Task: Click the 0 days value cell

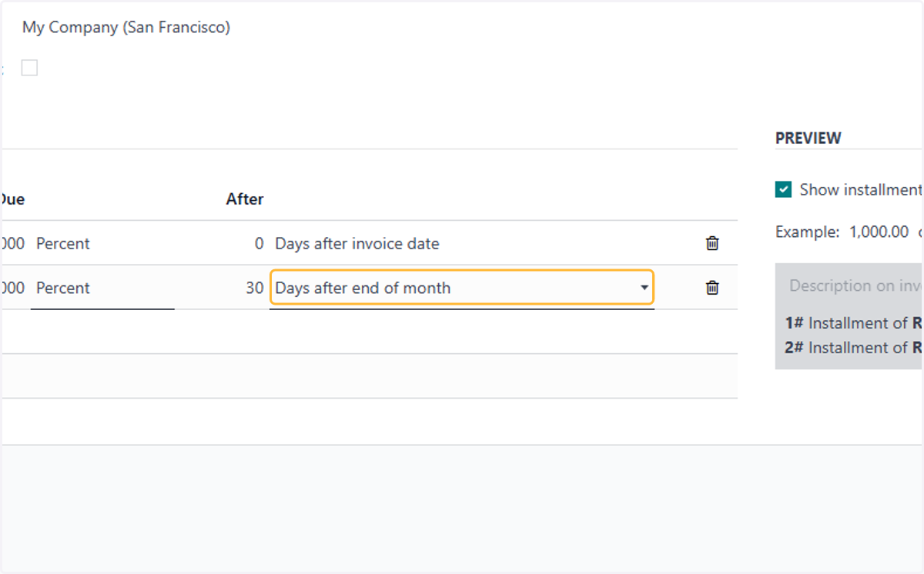Action: click(x=259, y=243)
